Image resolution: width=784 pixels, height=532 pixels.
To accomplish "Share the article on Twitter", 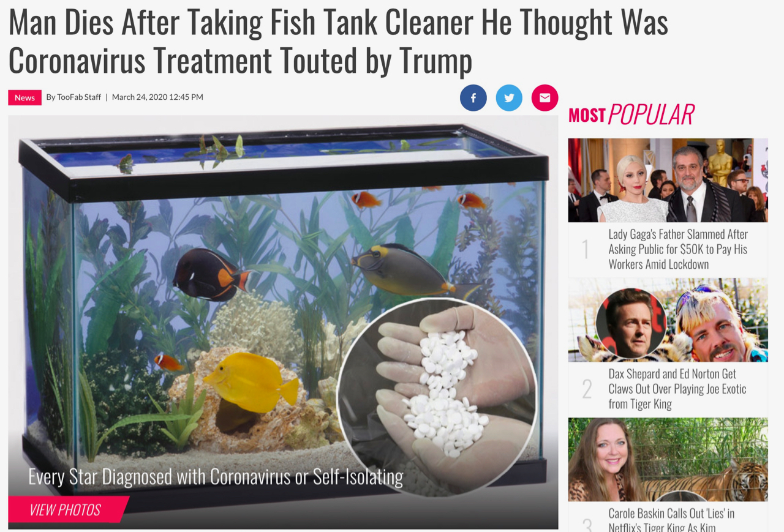I will pyautogui.click(x=509, y=98).
